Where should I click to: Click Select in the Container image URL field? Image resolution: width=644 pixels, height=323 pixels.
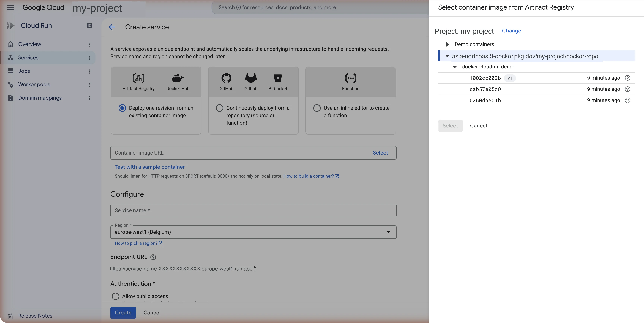(380, 153)
